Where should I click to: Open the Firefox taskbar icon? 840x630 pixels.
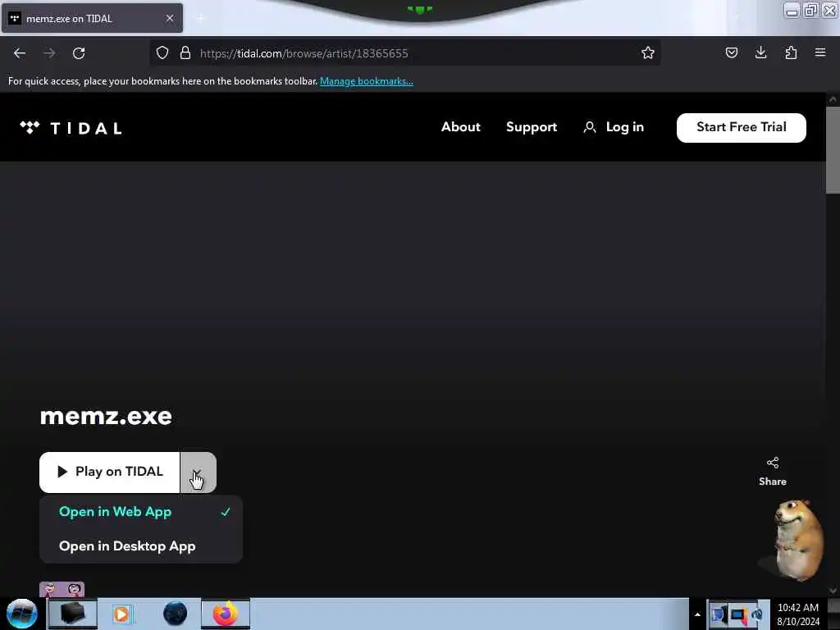pos(226,614)
